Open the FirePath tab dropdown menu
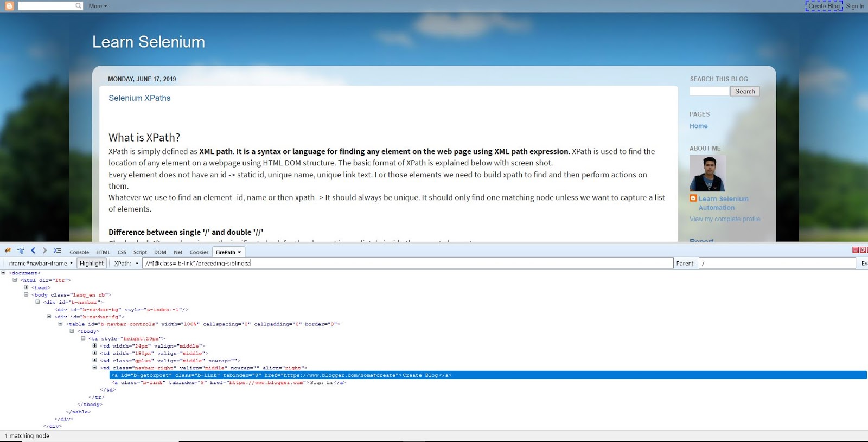The image size is (868, 442). pos(239,252)
